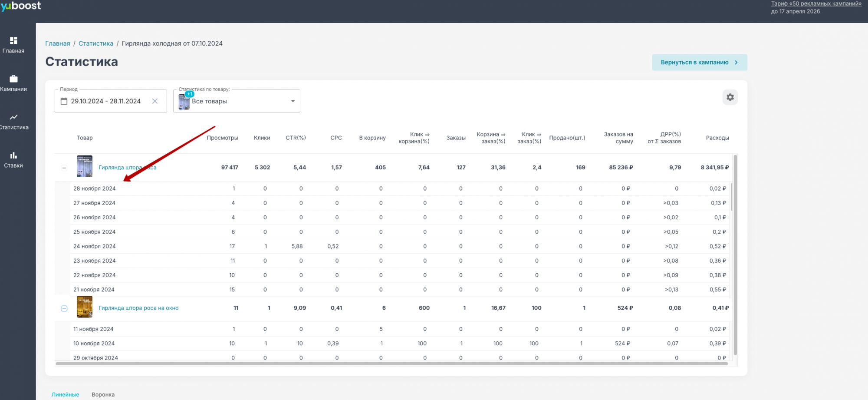Switch to the Линейные chart tab
Viewport: 868px width, 400px height.
[65, 394]
